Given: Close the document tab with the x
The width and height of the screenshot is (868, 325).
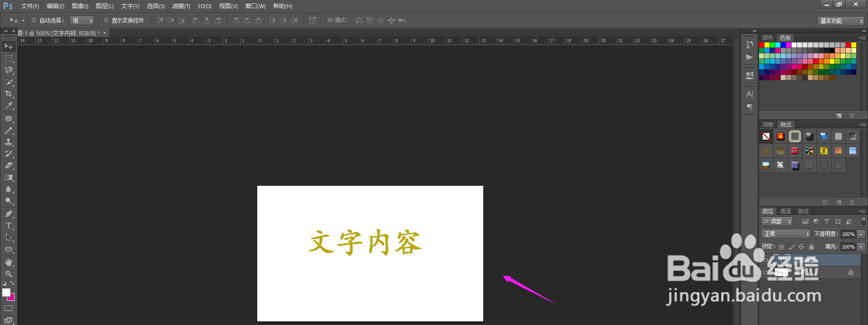Looking at the screenshot, I should click(105, 33).
